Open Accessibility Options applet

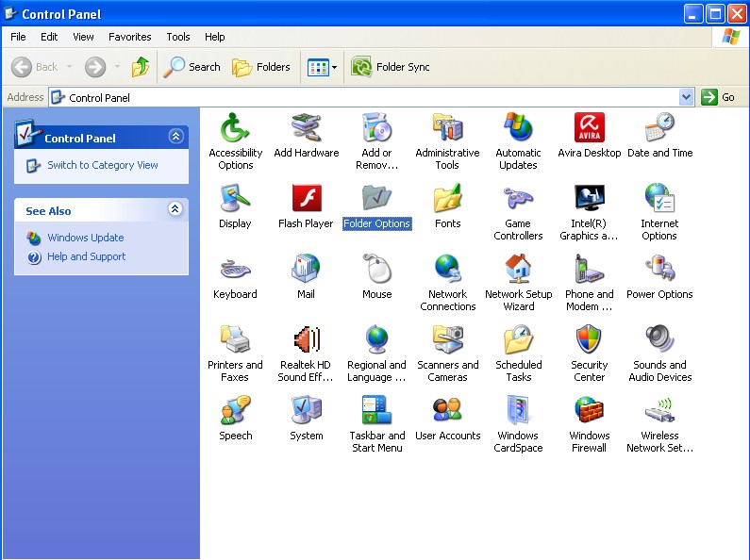(x=235, y=127)
